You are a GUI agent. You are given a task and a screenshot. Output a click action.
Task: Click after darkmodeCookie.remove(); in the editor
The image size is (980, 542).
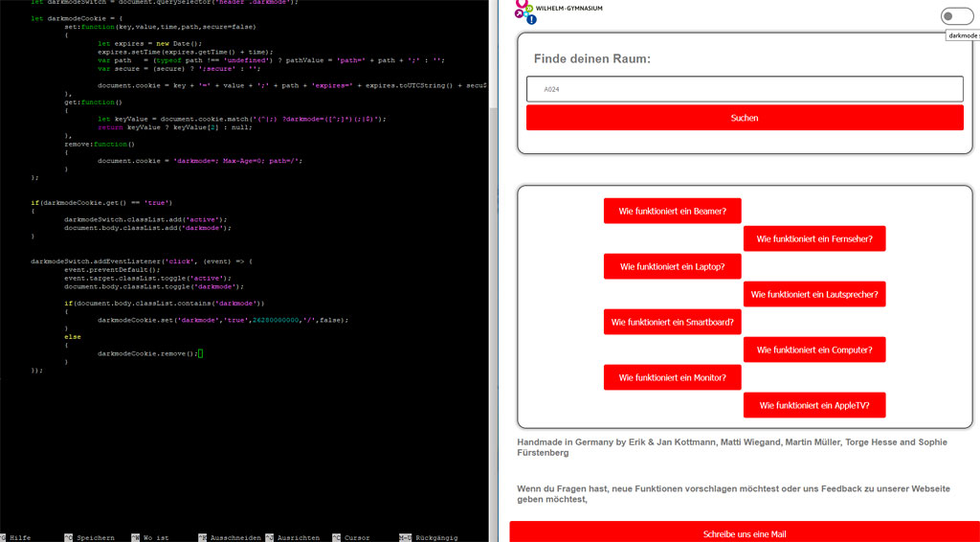pyautogui.click(x=201, y=353)
